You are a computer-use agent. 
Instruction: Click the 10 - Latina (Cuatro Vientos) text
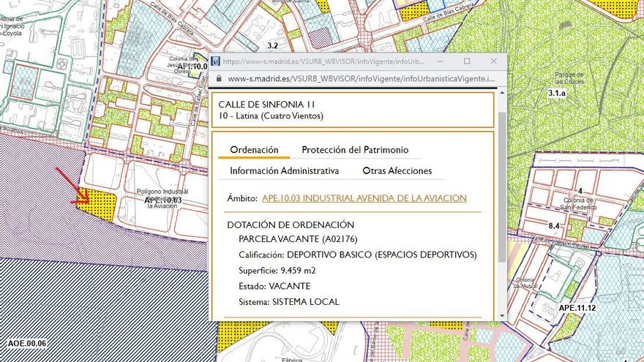click(271, 116)
